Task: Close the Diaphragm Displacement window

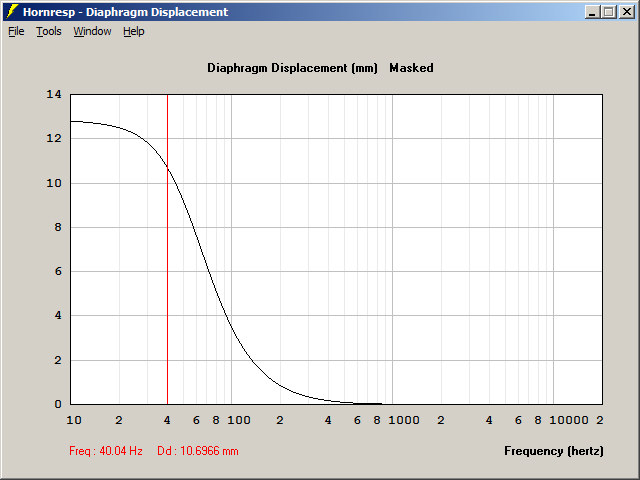Action: click(627, 12)
